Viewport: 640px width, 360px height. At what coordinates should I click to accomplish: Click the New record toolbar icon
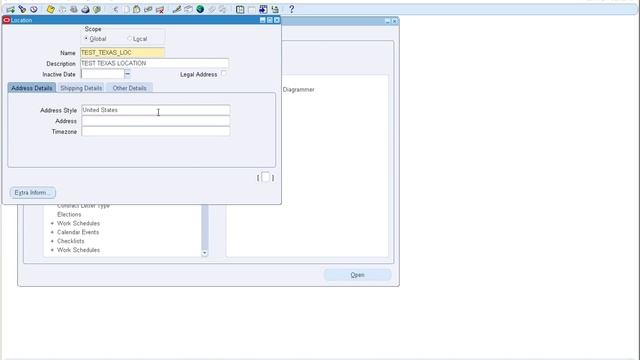point(10,9)
